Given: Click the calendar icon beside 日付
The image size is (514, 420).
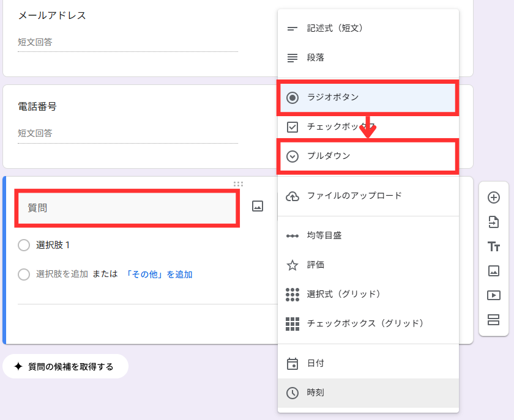Looking at the screenshot, I should [292, 364].
